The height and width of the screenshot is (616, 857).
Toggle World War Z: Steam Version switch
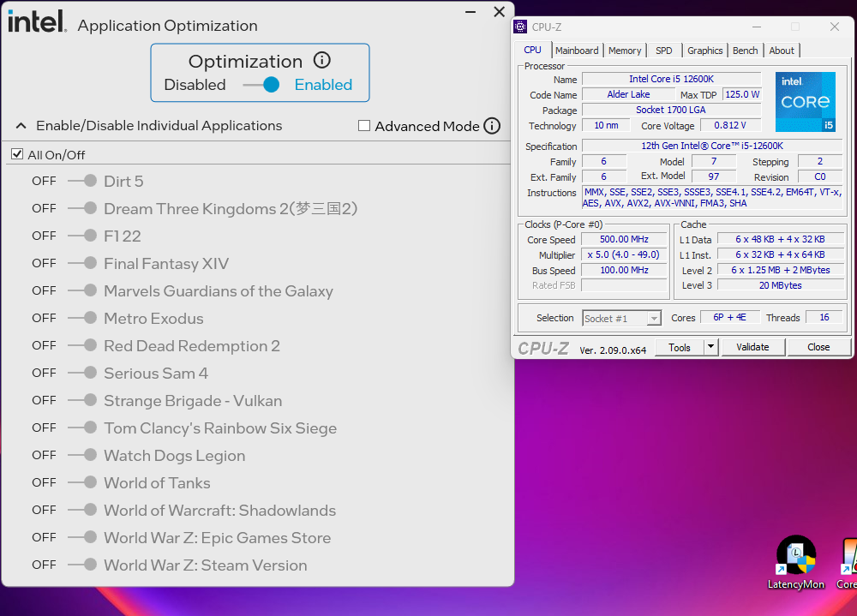tap(82, 565)
